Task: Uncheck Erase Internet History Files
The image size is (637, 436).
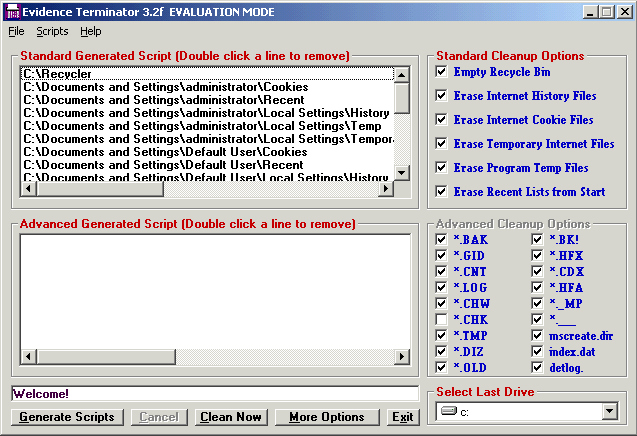Action: point(441,95)
